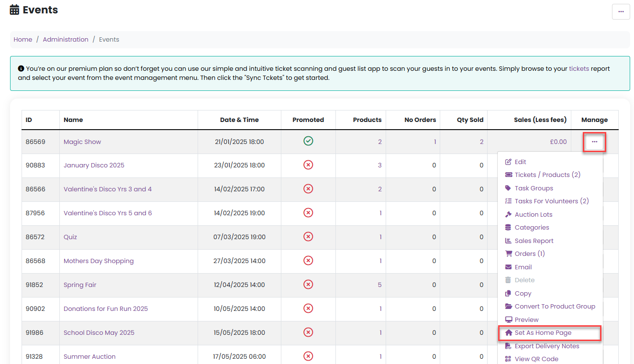634x364 pixels.
Task: Click event ID 91986 cell
Action: (x=41, y=332)
